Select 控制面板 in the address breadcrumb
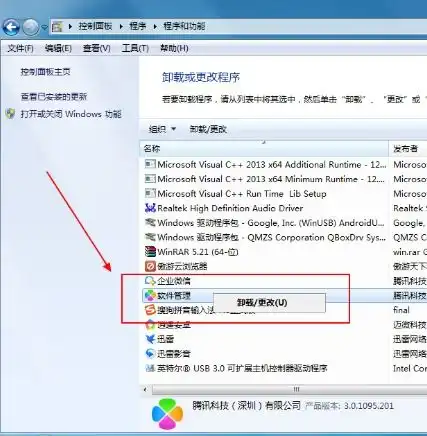 (x=95, y=26)
